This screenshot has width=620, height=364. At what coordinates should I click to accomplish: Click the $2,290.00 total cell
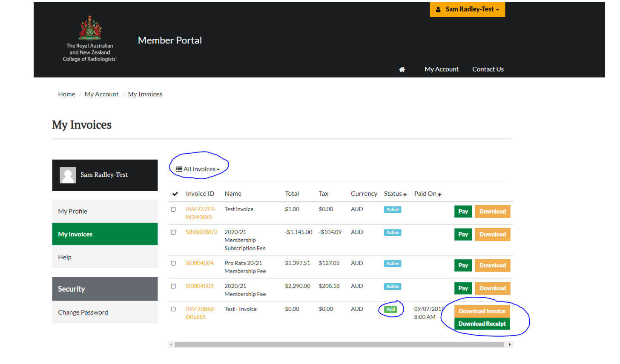pos(297,286)
